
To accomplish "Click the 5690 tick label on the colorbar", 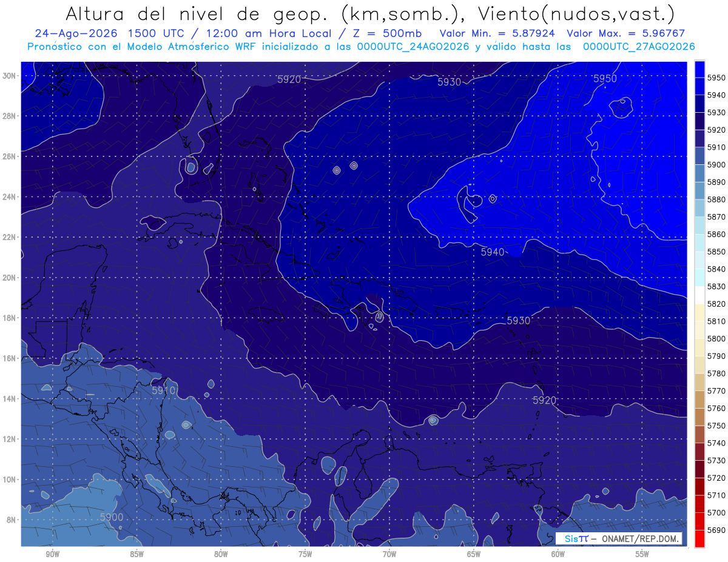I will tap(716, 530).
